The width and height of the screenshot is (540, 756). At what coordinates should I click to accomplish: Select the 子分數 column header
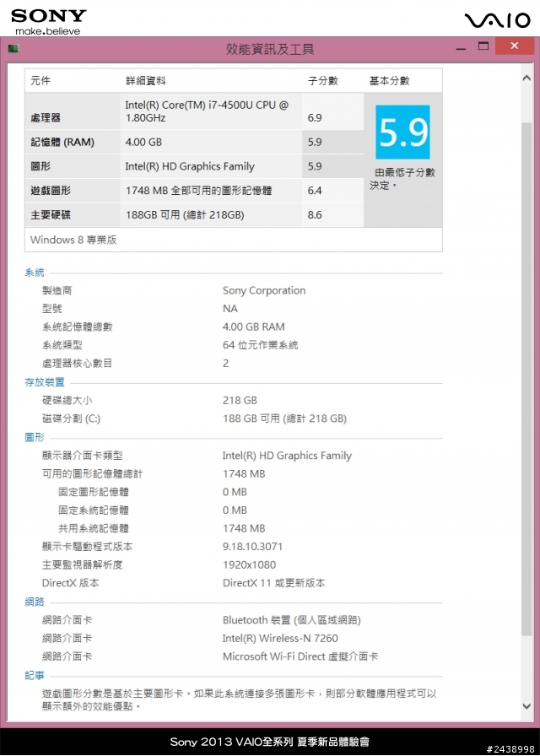point(322,81)
